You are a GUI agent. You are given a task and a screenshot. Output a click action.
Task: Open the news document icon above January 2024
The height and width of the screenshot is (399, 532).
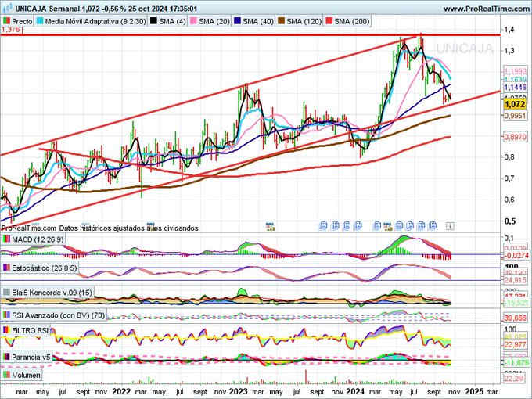(358, 225)
